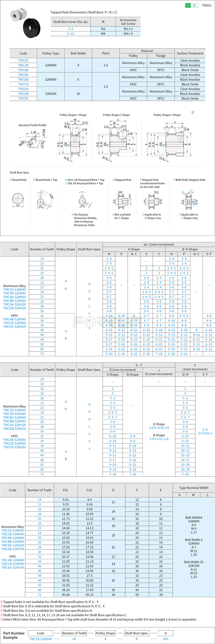Click the '3.0≤J≤W-3.0' A Shape formula

point(159,428)
